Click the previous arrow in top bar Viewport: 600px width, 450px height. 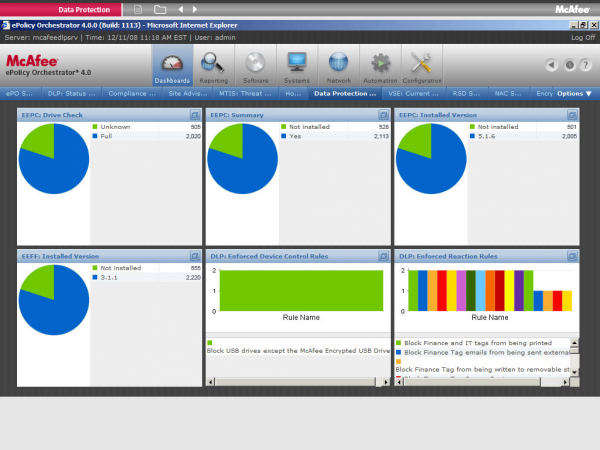tap(181, 9)
